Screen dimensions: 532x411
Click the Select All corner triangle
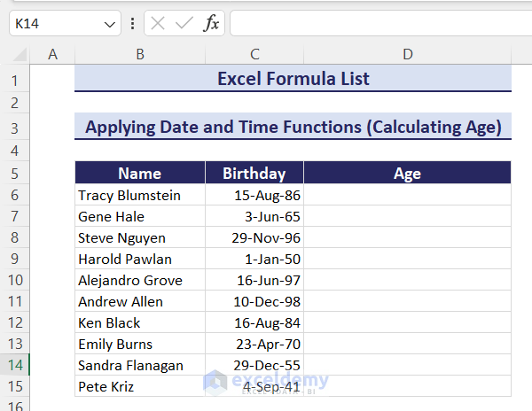[15, 55]
